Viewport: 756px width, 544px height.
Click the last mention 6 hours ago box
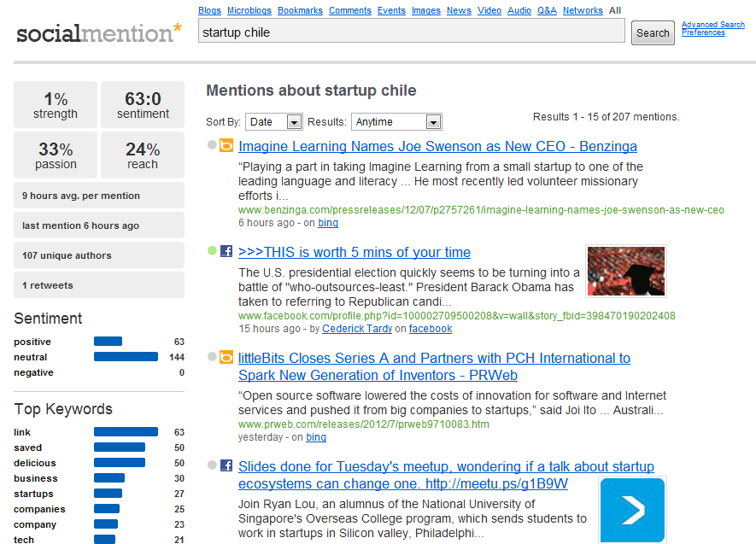(99, 225)
